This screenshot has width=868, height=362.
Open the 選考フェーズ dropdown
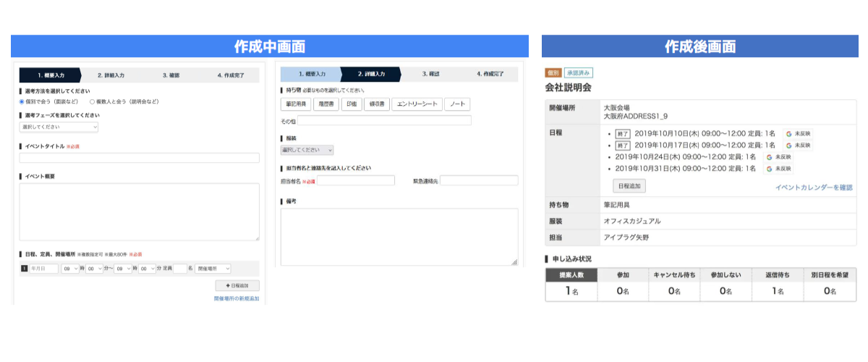(x=59, y=127)
